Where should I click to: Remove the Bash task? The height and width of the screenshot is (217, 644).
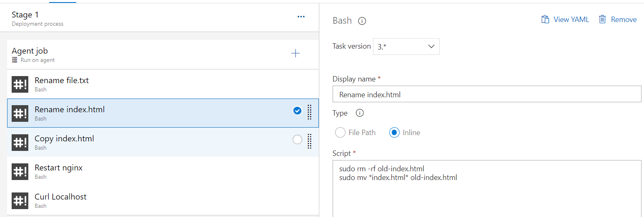point(618,20)
